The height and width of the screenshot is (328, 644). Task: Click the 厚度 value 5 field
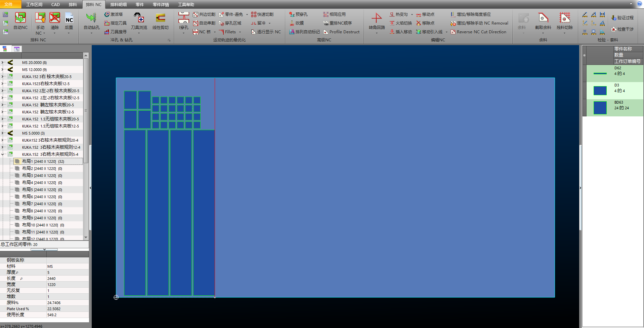point(68,272)
